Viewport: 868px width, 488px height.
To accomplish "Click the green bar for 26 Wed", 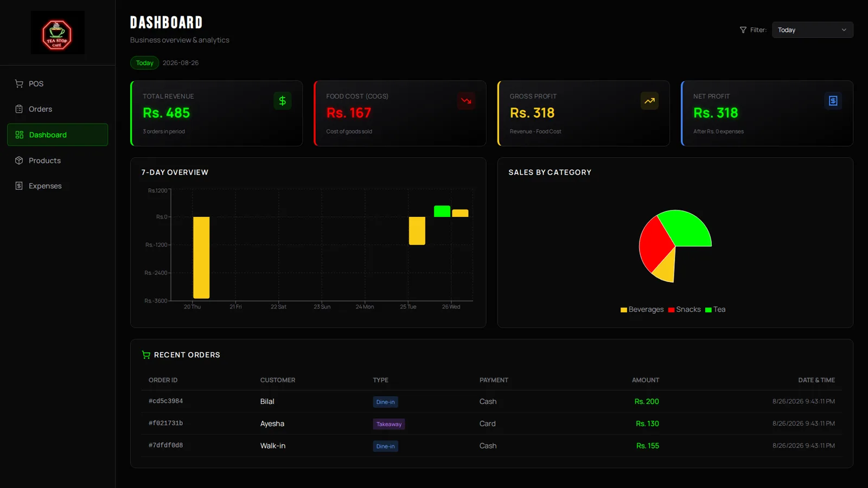I will tap(442, 211).
